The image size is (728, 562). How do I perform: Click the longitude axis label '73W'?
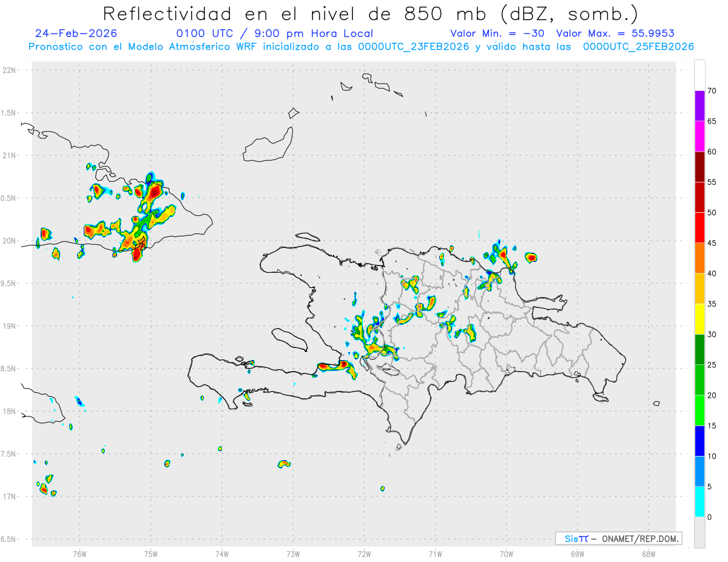click(x=293, y=554)
